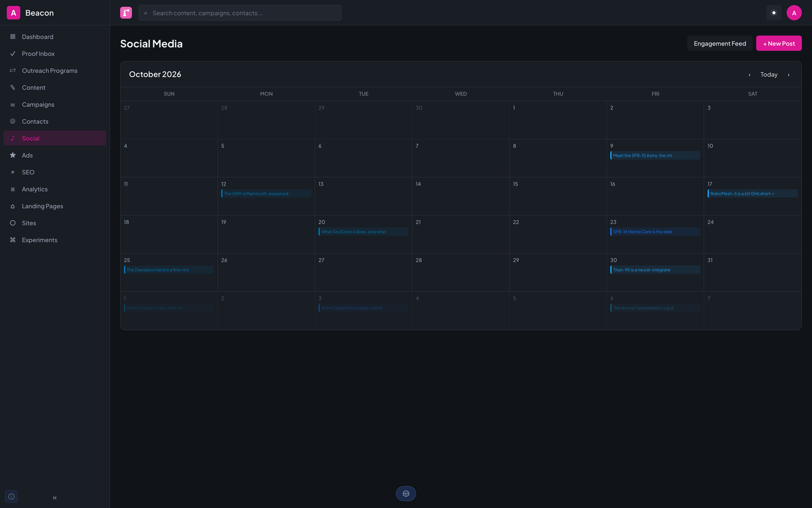Go to the previous month chevron

tap(749, 75)
